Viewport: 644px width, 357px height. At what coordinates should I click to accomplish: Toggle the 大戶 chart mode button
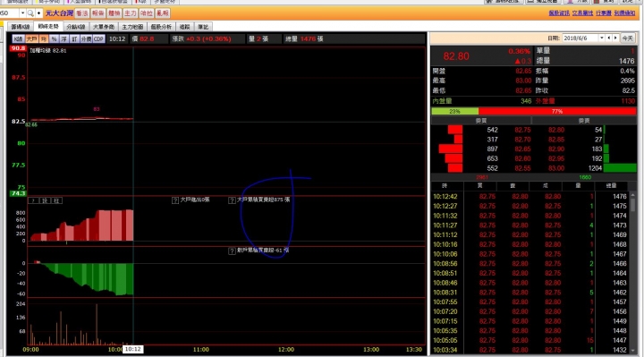31,39
